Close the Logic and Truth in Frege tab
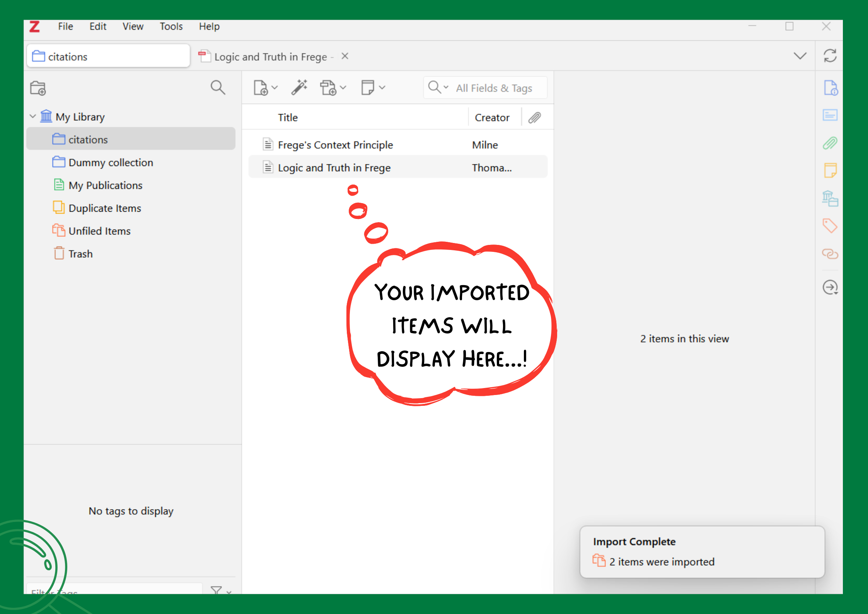This screenshot has height=614, width=868. [x=345, y=56]
